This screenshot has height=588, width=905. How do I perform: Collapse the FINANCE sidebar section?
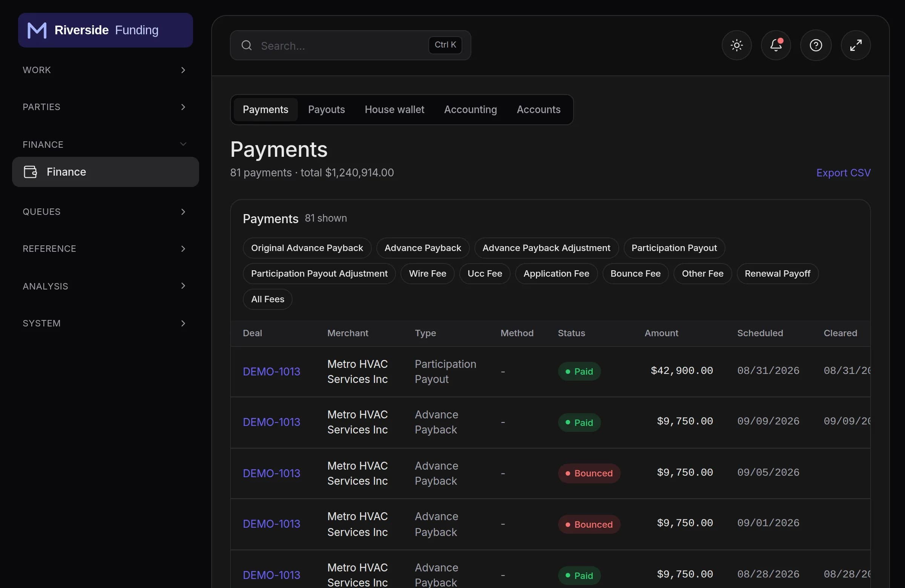[x=105, y=144]
